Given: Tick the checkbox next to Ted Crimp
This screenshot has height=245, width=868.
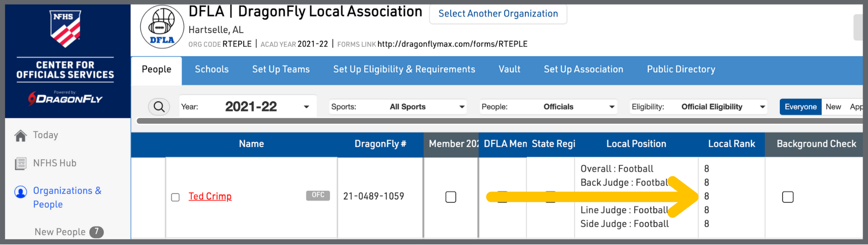Looking at the screenshot, I should pyautogui.click(x=175, y=197).
